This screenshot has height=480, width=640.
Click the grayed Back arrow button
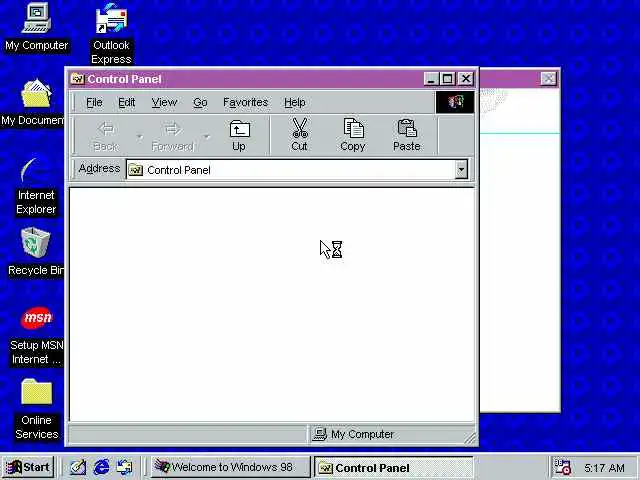tap(106, 136)
